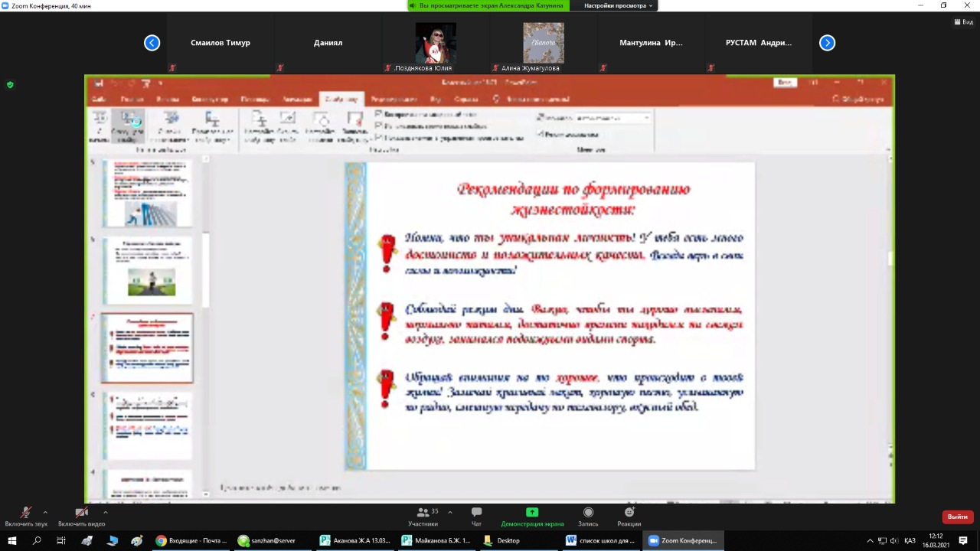Click Демонстрация экрана share screen button

pos(532,517)
